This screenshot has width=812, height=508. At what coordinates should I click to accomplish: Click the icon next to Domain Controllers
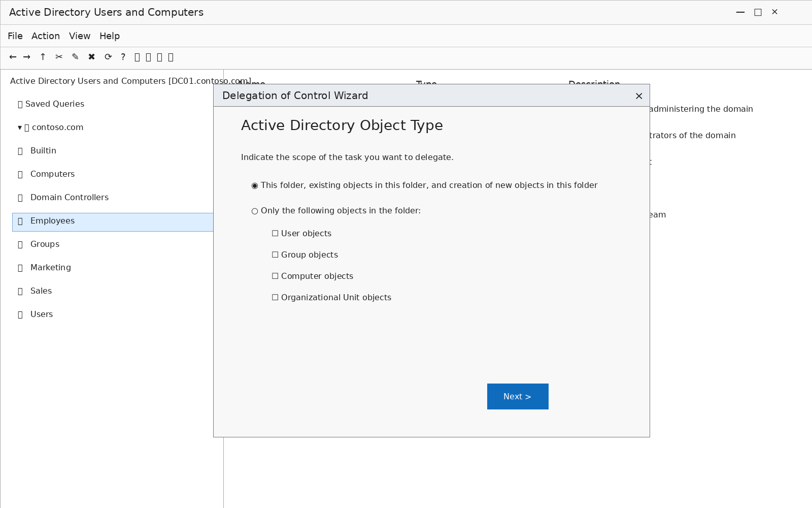coord(20,198)
